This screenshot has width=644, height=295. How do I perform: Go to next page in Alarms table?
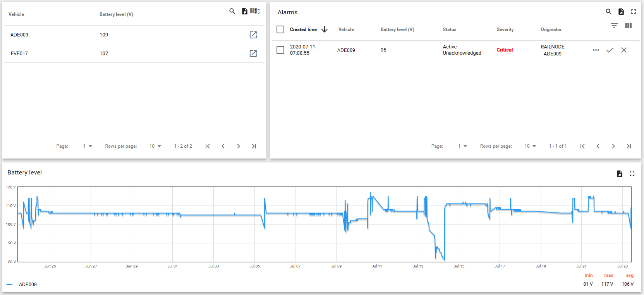613,146
